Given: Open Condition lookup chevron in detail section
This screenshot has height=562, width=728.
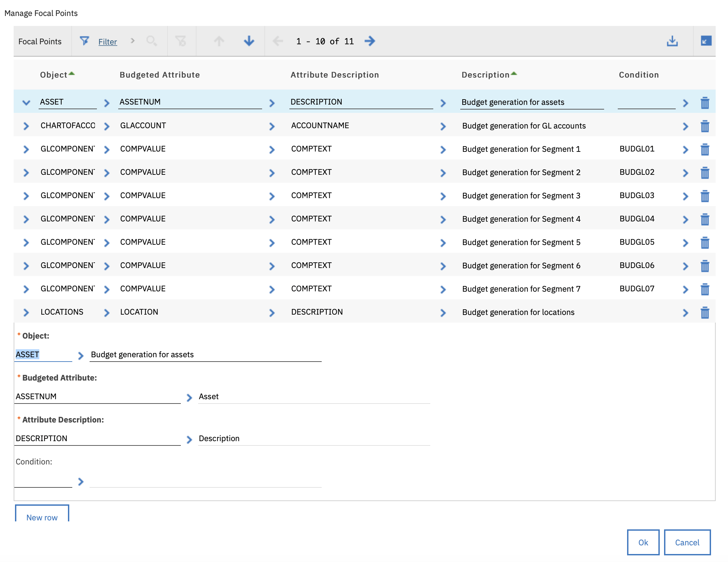Looking at the screenshot, I should 81,482.
